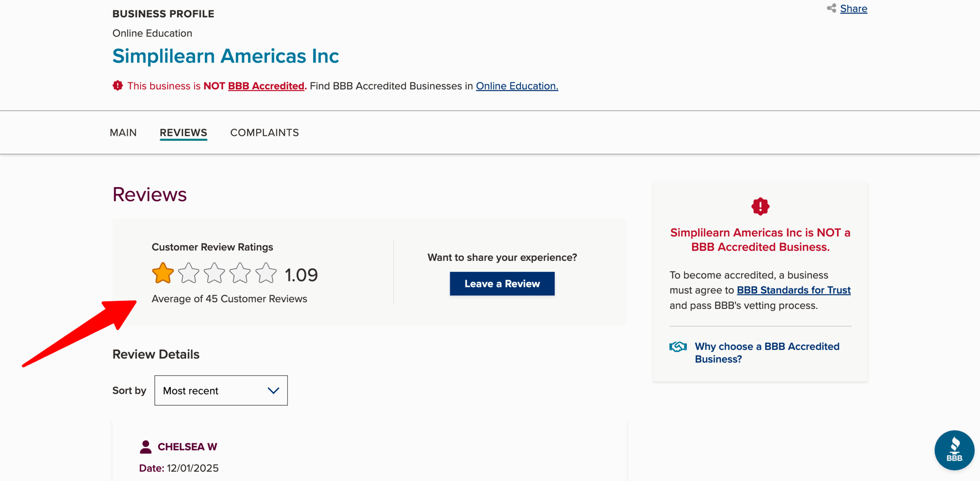The width and height of the screenshot is (980, 481).
Task: Click the red alert badge beside accreditation notice
Action: click(118, 85)
